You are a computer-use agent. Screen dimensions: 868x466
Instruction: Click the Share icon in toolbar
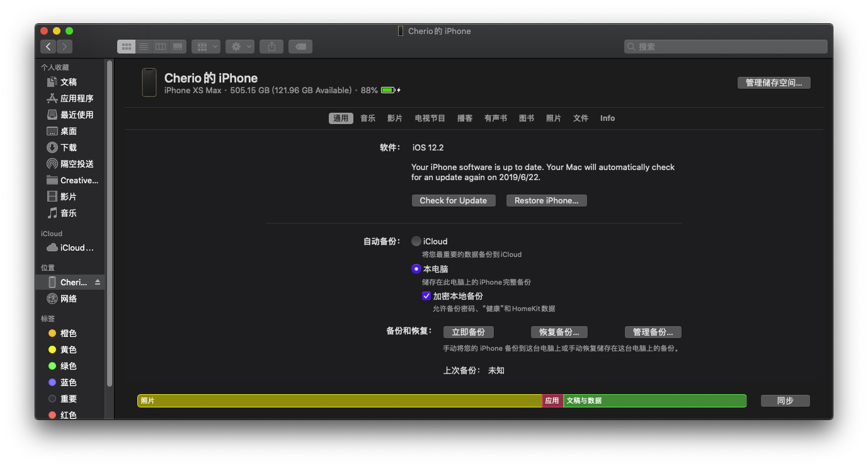pos(271,47)
